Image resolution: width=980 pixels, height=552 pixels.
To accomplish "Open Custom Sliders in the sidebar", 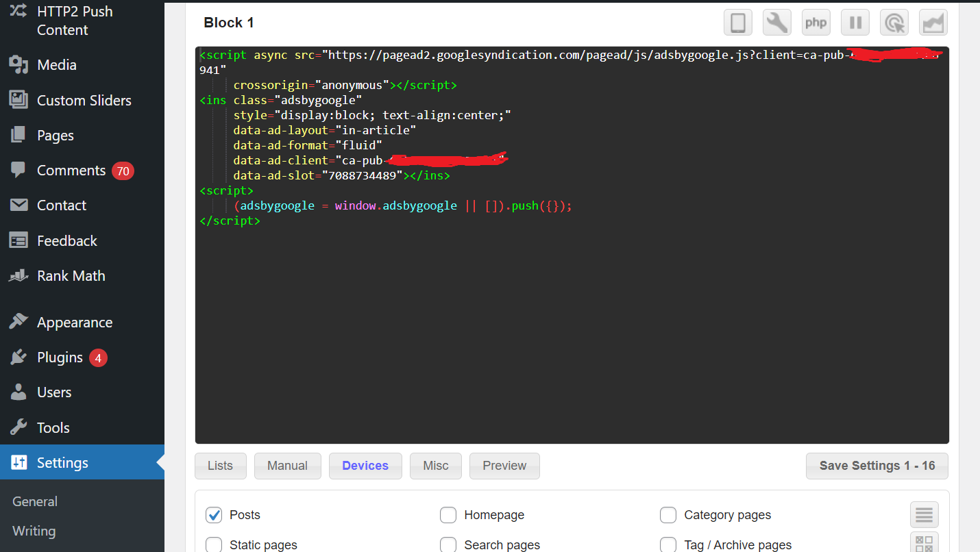I will tap(82, 100).
